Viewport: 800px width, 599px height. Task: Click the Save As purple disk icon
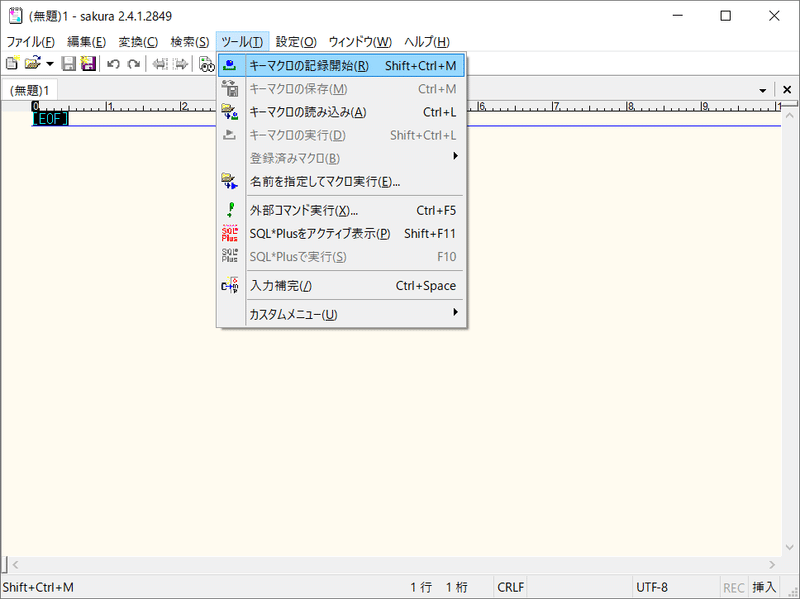[x=88, y=63]
